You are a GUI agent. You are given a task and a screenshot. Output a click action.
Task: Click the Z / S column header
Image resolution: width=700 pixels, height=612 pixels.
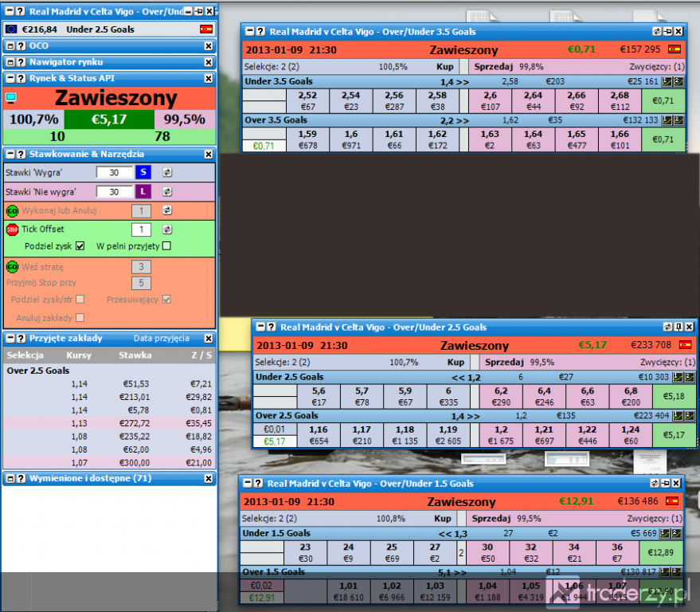[201, 355]
